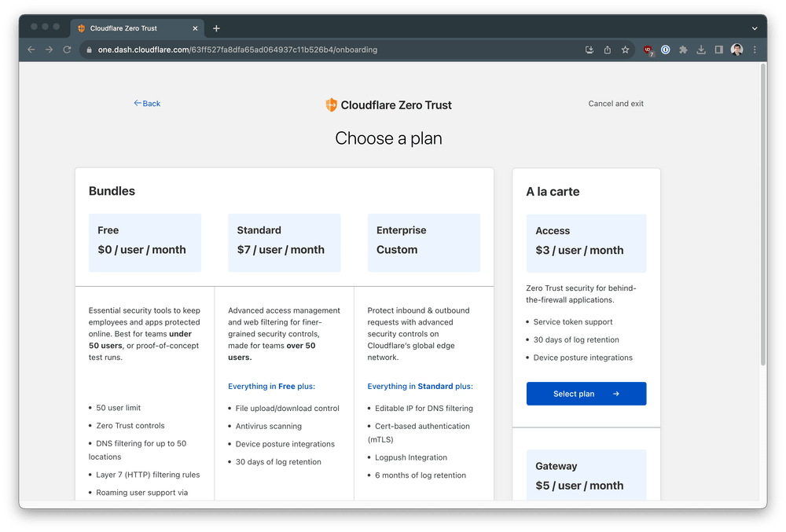This screenshot has height=532, width=786.
Task: Reload the current page
Action: (x=67, y=49)
